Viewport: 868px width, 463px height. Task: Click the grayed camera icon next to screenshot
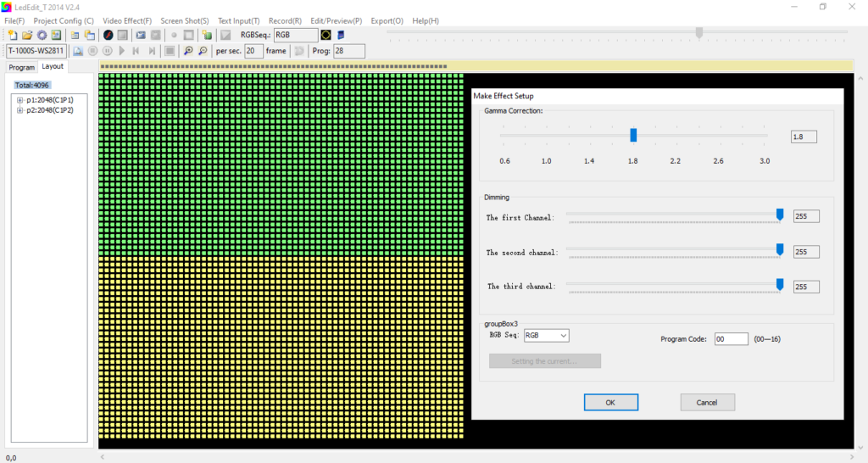(x=156, y=35)
